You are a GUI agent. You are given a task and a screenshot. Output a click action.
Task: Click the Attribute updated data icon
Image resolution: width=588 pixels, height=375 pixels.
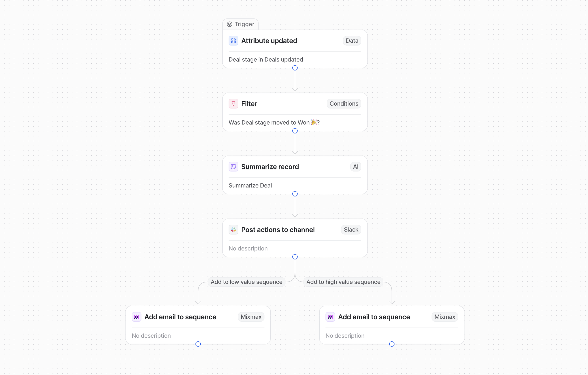(x=233, y=41)
